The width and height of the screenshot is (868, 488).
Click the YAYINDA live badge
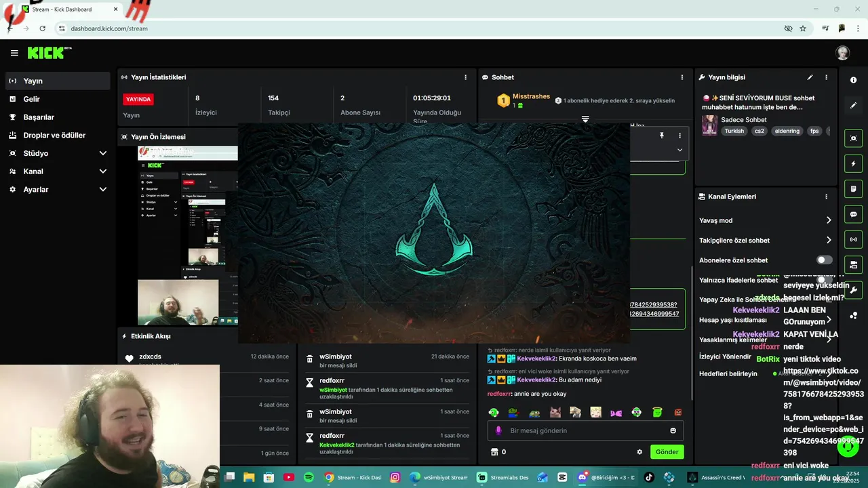(138, 99)
